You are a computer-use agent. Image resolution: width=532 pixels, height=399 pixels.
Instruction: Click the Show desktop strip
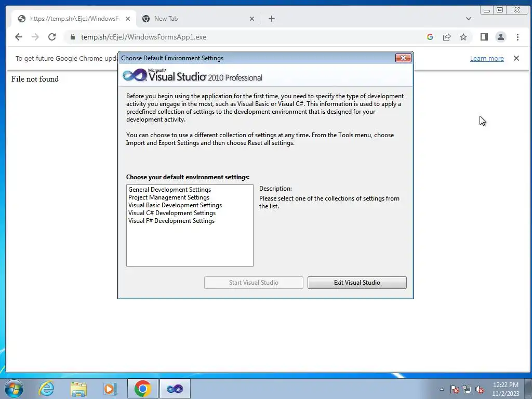[528, 389]
